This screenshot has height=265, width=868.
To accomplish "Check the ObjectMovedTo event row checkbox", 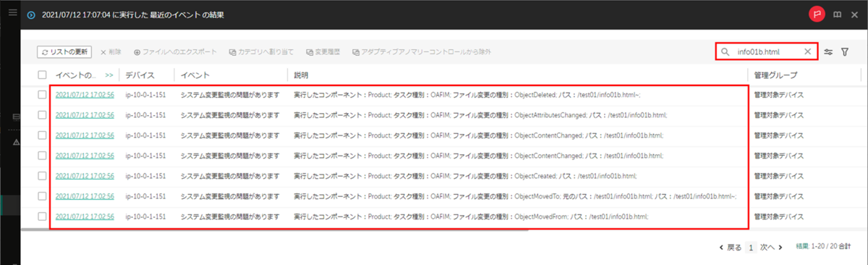I will click(x=42, y=196).
